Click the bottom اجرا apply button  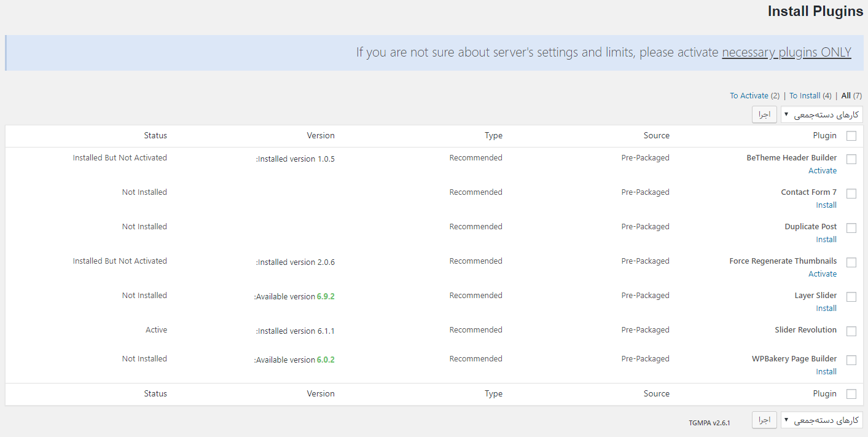click(764, 420)
